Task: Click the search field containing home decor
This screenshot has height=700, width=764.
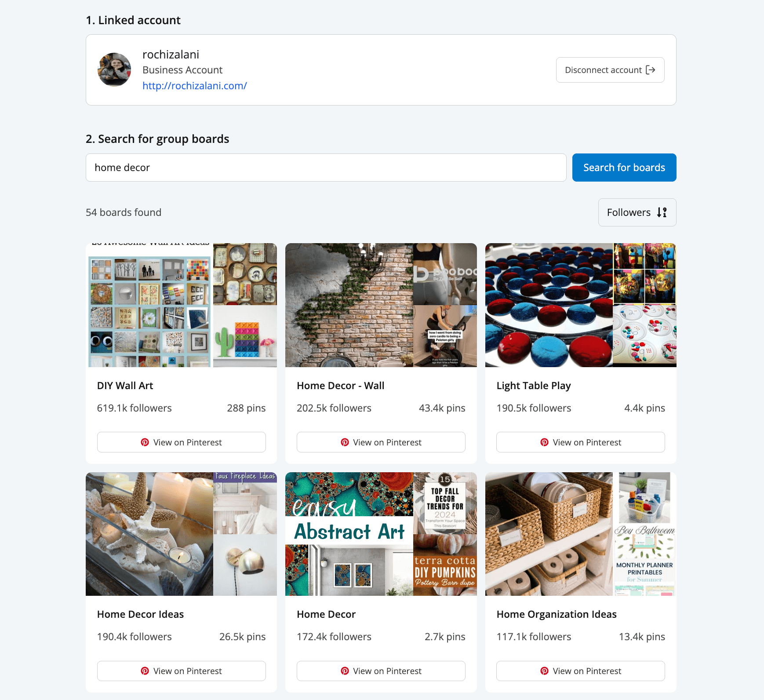Action: (325, 168)
